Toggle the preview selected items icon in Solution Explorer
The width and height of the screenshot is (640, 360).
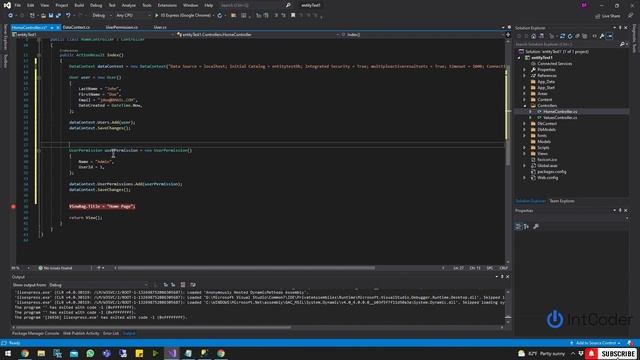tap(609, 36)
